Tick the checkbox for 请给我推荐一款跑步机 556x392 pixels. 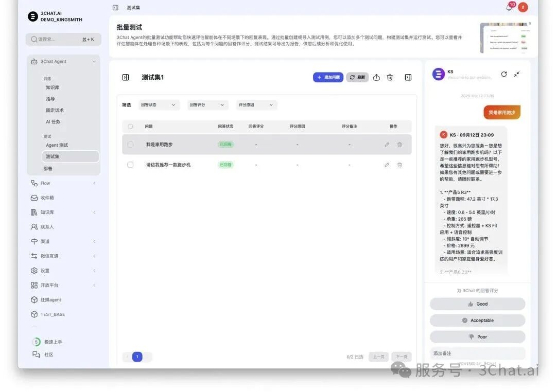130,165
